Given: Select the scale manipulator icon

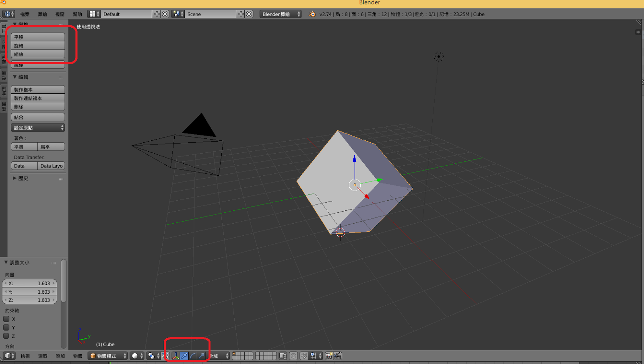Looking at the screenshot, I should 201,356.
